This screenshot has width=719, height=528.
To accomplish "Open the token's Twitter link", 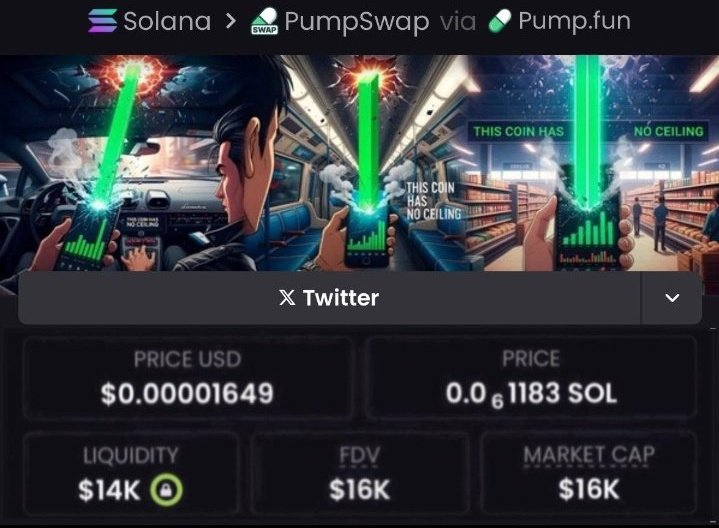I will pyautogui.click(x=329, y=298).
